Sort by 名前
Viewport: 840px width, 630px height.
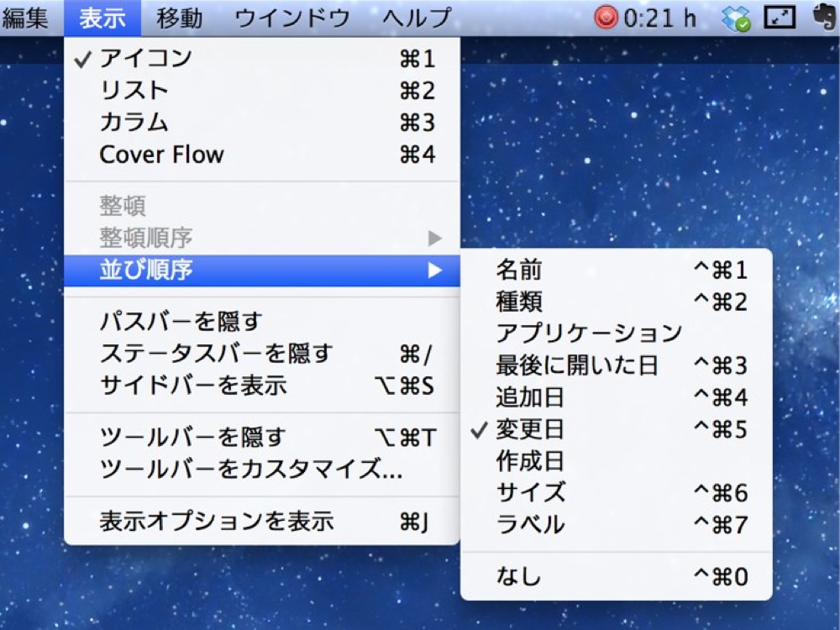616,270
